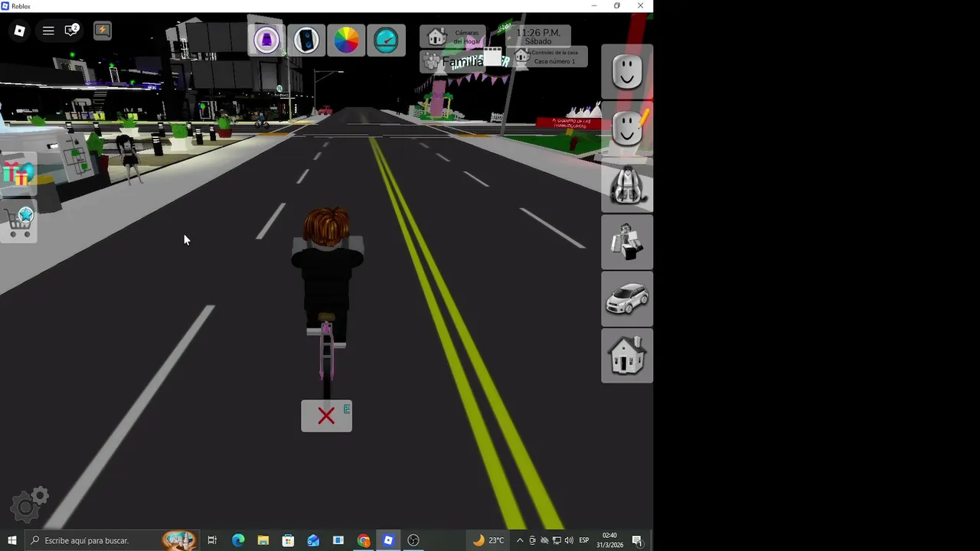Switch the ESP input language

(584, 540)
